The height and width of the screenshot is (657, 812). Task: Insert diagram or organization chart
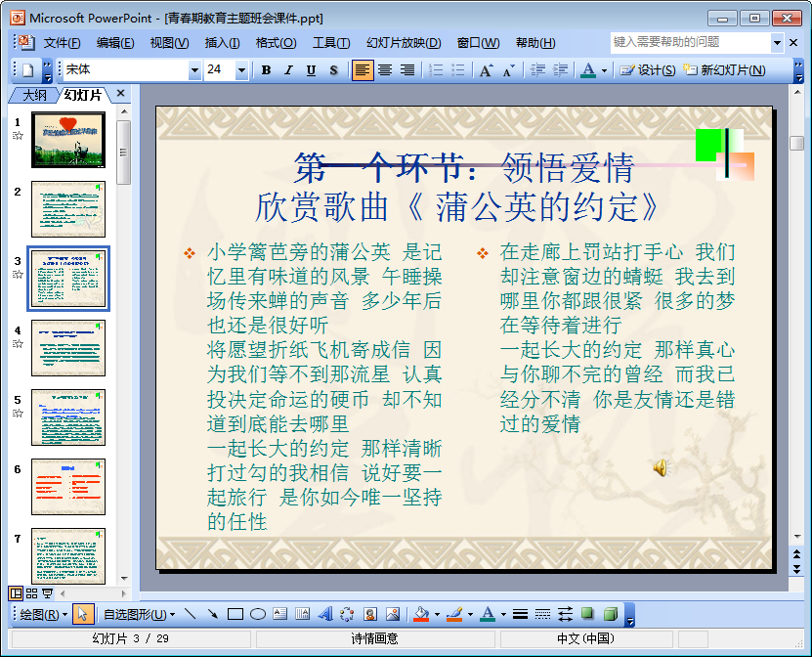click(347, 615)
